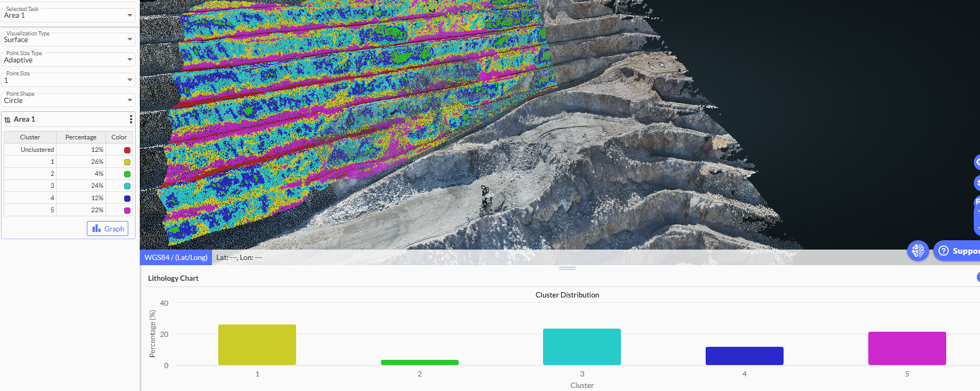Expand the Visualization Type dropdown
Image resolution: width=980 pixels, height=391 pixels.
click(x=68, y=40)
